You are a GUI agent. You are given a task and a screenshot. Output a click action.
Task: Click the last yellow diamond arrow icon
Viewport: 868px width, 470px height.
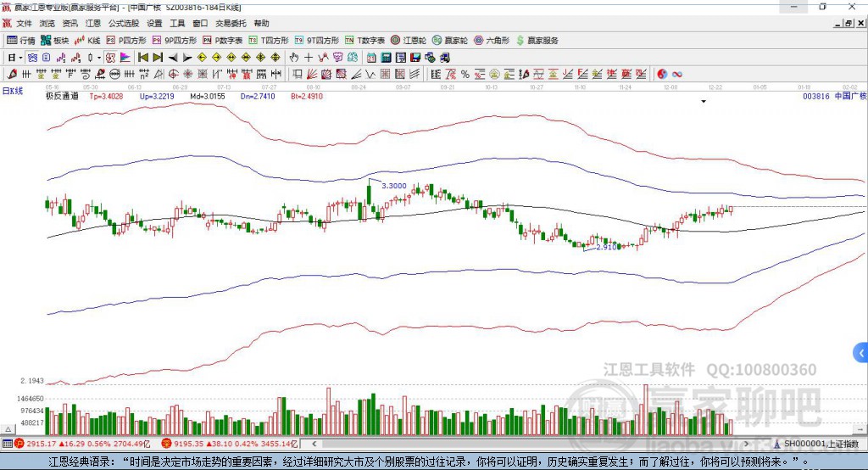(x=275, y=58)
